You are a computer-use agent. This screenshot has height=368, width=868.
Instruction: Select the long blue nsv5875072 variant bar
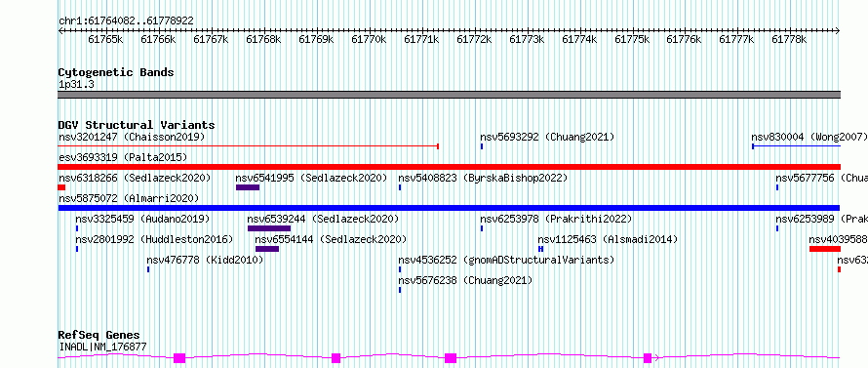(449, 208)
